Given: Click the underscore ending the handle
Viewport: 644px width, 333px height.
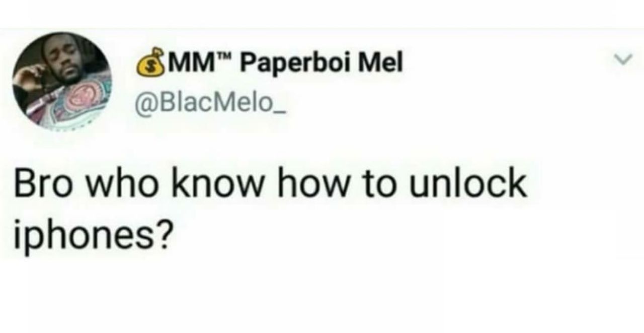Looking at the screenshot, I should (278, 113).
